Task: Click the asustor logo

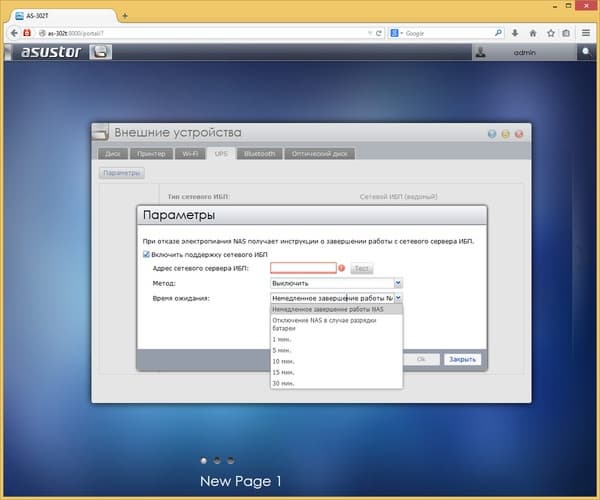Action: [x=51, y=52]
